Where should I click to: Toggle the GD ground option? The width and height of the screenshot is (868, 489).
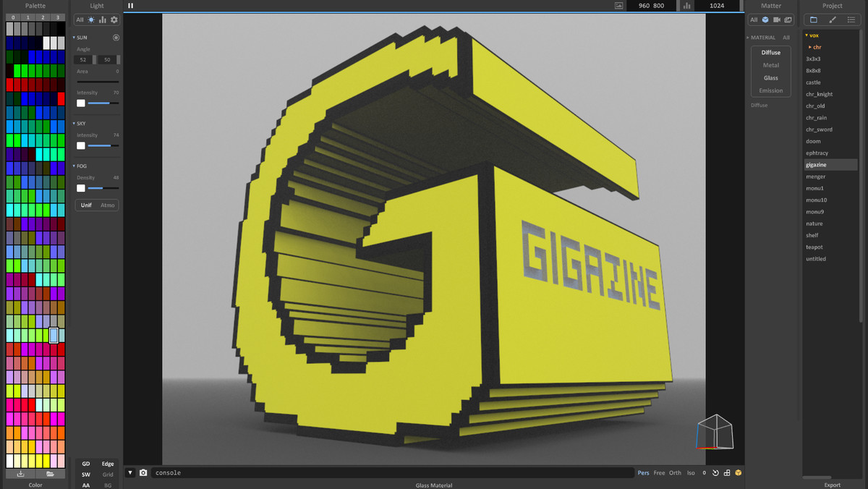click(86, 464)
